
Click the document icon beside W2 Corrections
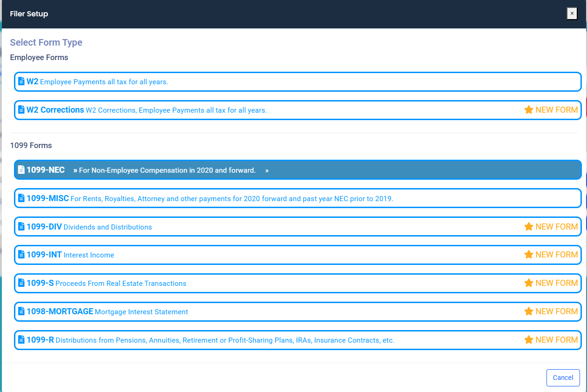(21, 110)
